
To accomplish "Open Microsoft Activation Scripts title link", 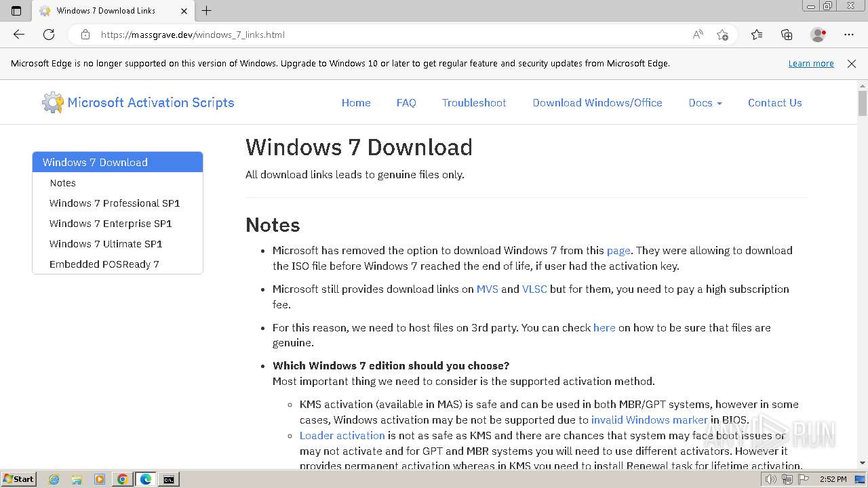I will click(x=151, y=102).
